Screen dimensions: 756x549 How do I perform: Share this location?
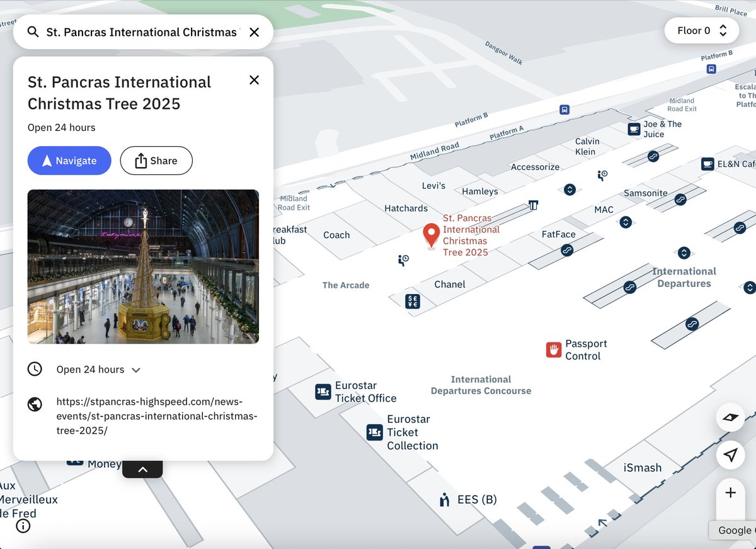156,161
